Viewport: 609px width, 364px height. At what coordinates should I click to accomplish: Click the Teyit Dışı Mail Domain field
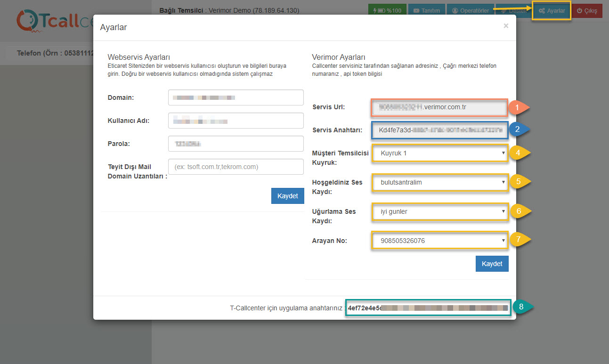point(235,167)
